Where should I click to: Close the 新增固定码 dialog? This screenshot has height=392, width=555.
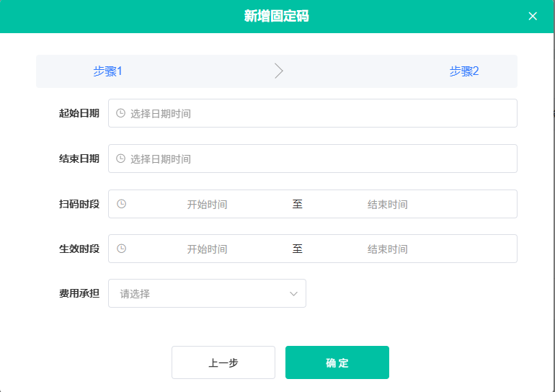pyautogui.click(x=533, y=17)
